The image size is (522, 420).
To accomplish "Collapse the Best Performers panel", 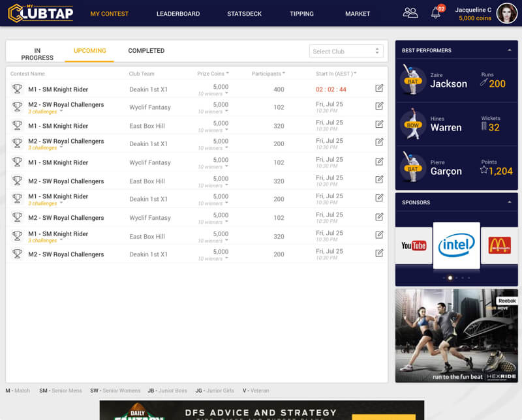I will pos(510,50).
